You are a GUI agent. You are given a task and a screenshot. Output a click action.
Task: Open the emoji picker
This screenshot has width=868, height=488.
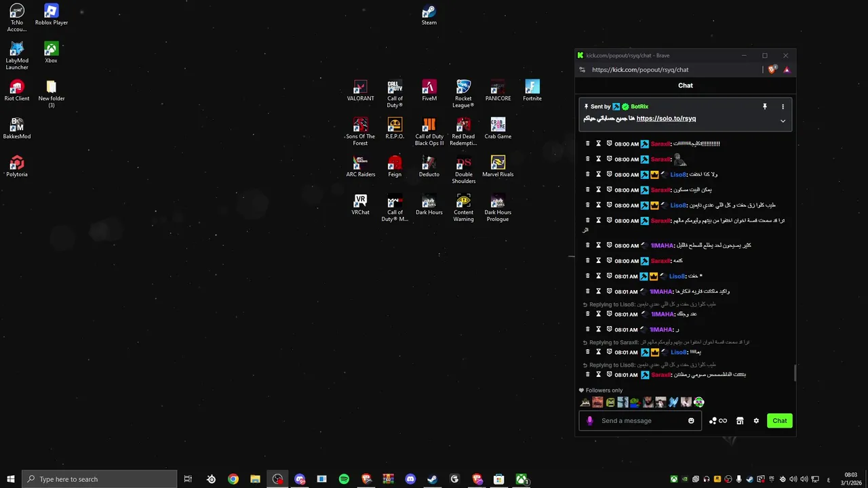pos(691,421)
